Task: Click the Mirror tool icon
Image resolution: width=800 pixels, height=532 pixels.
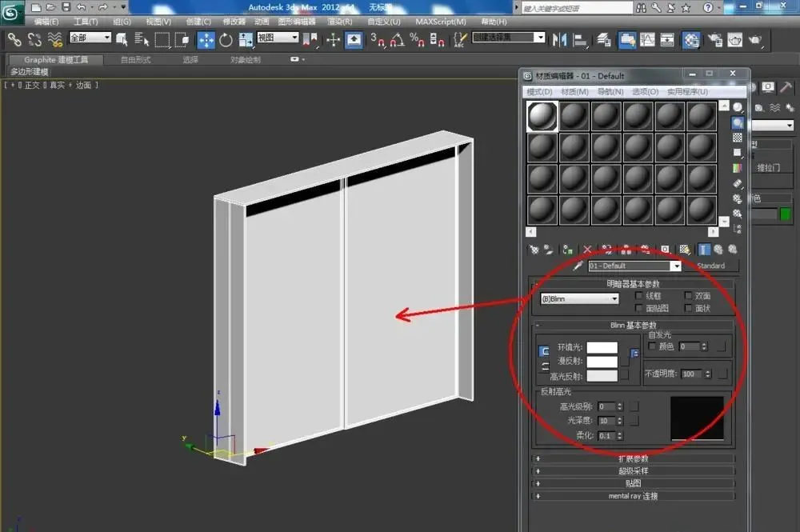Action: [559, 40]
